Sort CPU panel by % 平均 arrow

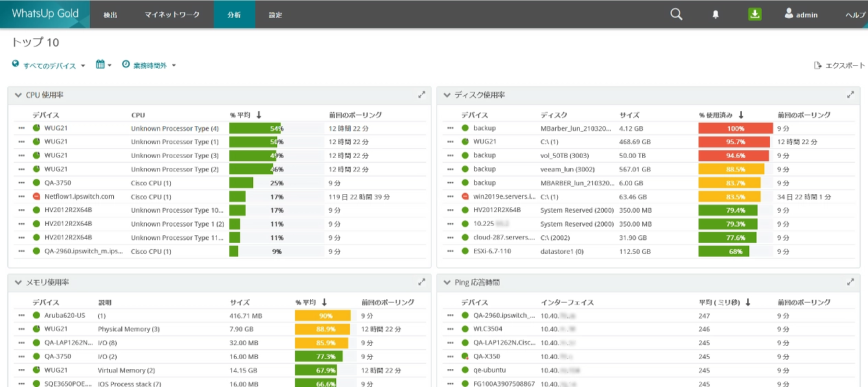259,115
